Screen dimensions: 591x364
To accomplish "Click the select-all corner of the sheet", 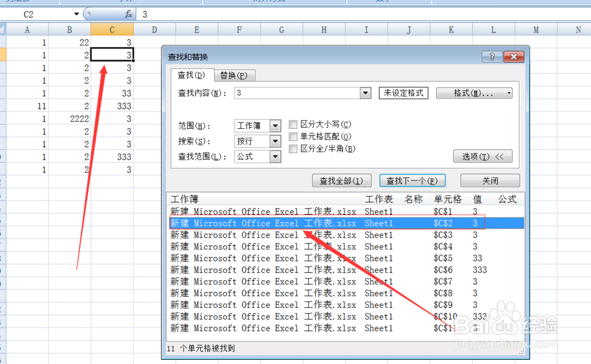I will tap(3, 30).
